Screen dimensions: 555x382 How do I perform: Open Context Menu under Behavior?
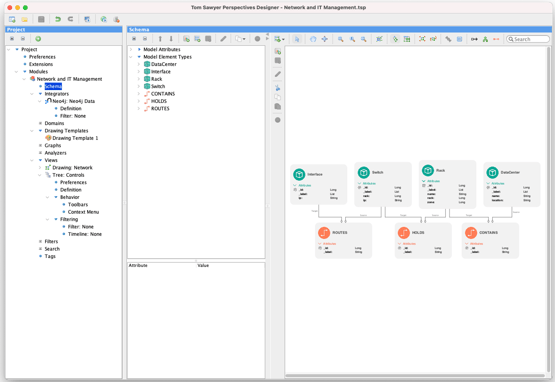click(83, 212)
